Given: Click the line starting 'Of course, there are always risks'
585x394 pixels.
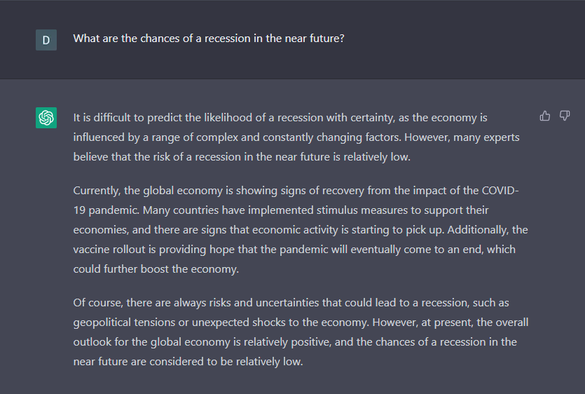Looking at the screenshot, I should [291, 303].
